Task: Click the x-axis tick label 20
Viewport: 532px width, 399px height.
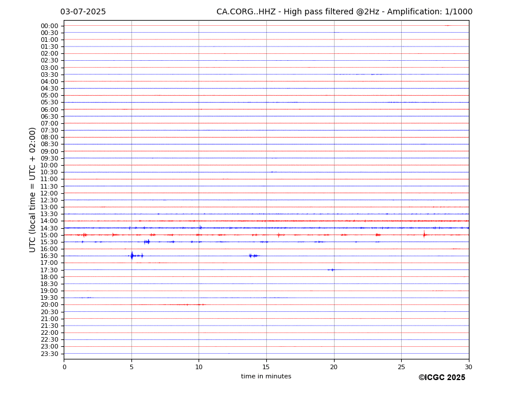Action: point(334,367)
